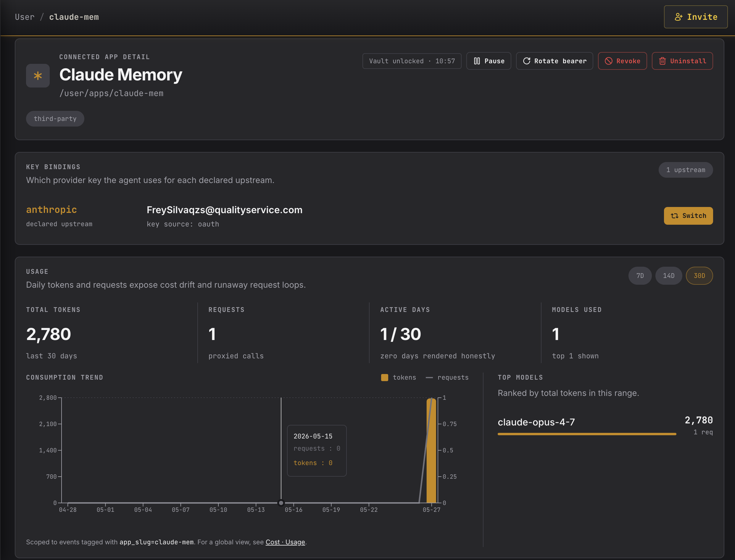This screenshot has height=560, width=735.
Task: Click the Claude Memory asterisk app icon
Action: 38,76
